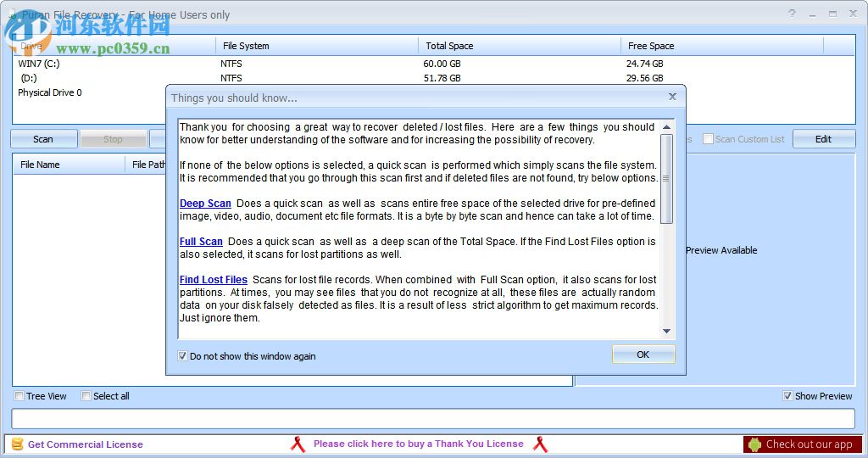Click the 29.56 GB free space value
The width and height of the screenshot is (868, 458).
pyautogui.click(x=644, y=78)
